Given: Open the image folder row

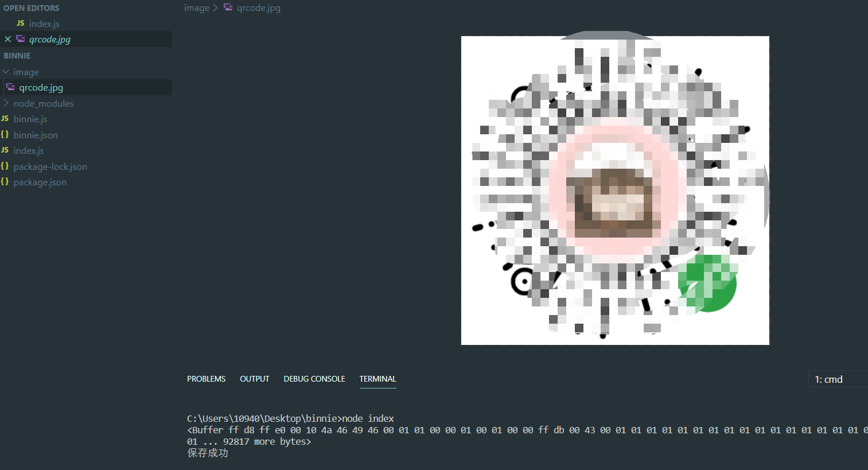Looking at the screenshot, I should (86, 72).
